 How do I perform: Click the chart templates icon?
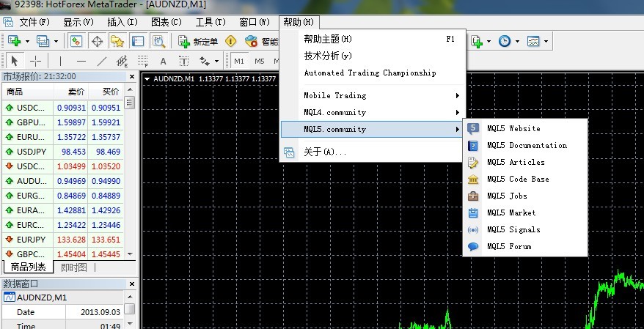(x=533, y=41)
